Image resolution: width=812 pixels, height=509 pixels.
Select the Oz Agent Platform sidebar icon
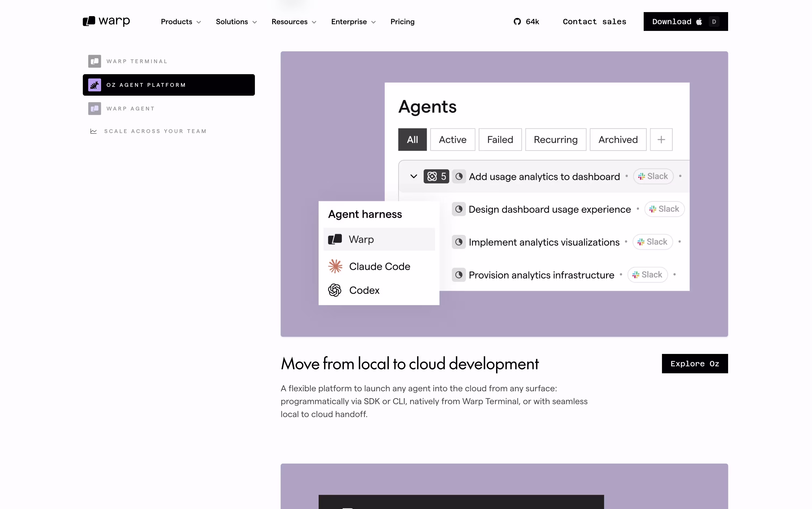pyautogui.click(x=95, y=85)
